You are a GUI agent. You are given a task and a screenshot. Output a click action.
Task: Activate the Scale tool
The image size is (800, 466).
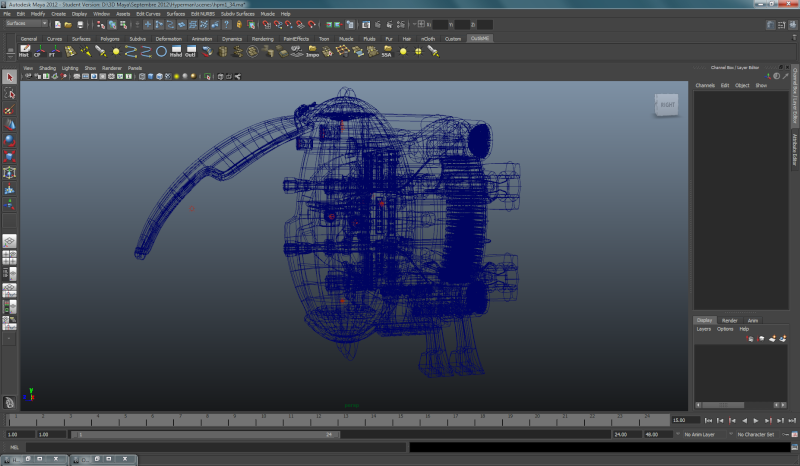click(x=9, y=157)
